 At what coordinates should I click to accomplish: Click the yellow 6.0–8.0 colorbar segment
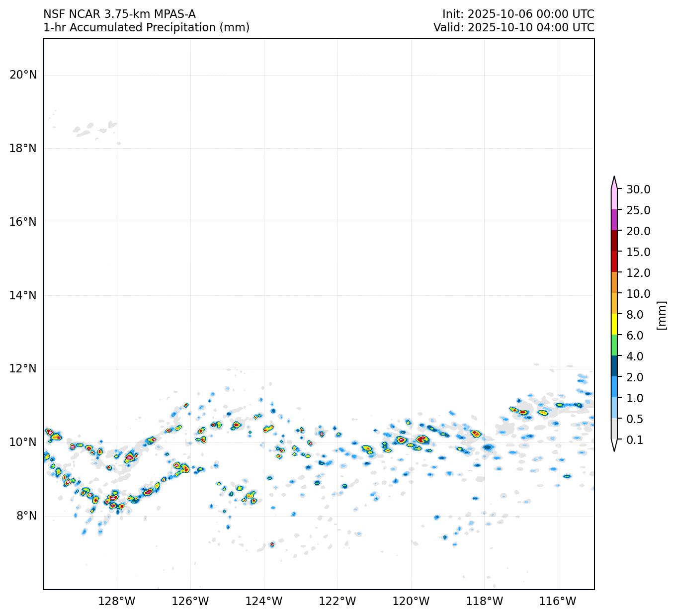614,325
